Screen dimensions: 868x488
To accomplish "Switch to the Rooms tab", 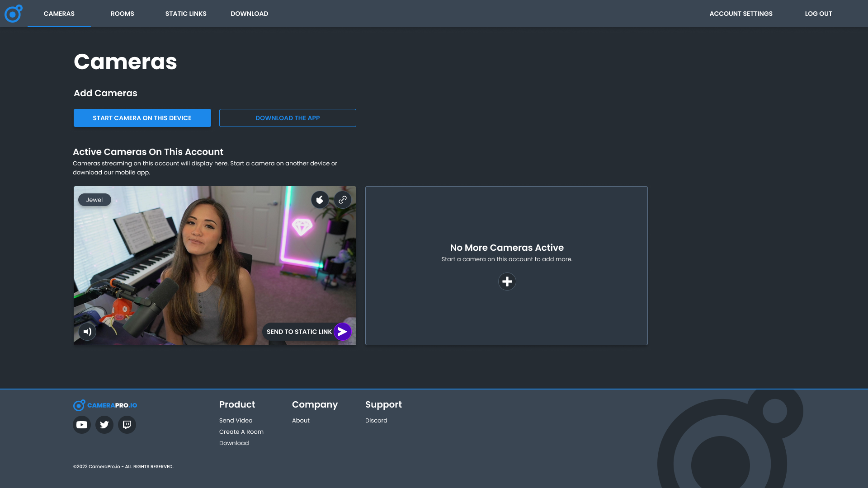I will tap(122, 14).
